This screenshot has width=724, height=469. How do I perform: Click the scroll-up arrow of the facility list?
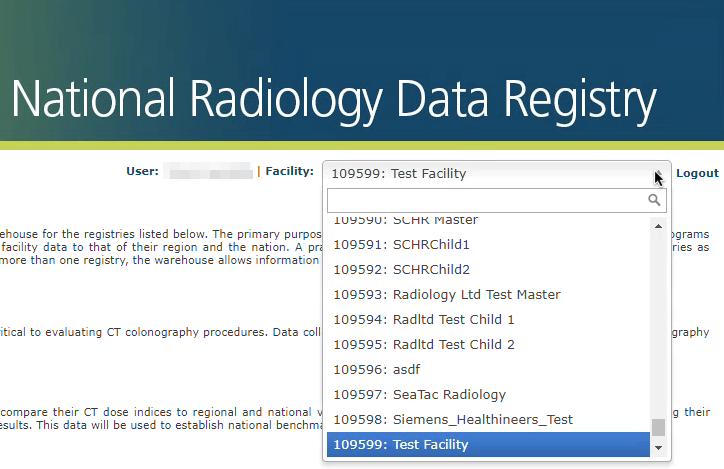point(658,226)
